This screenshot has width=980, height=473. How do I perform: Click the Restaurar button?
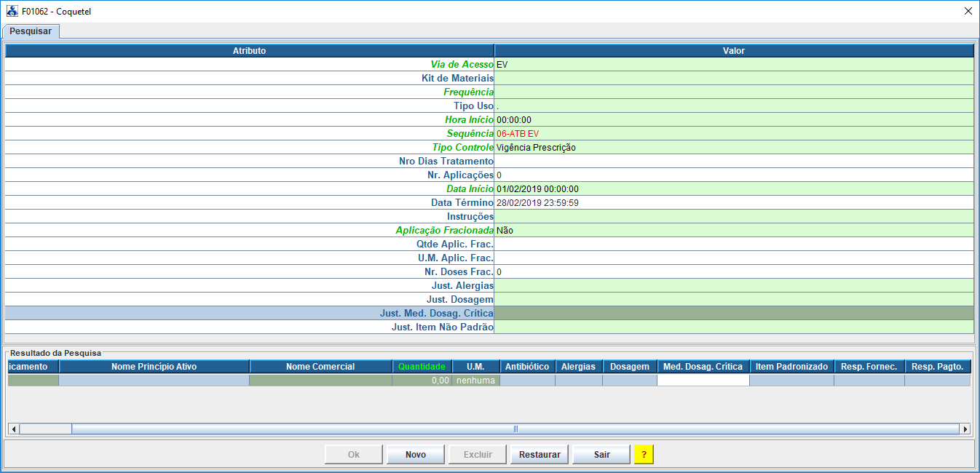coord(540,454)
